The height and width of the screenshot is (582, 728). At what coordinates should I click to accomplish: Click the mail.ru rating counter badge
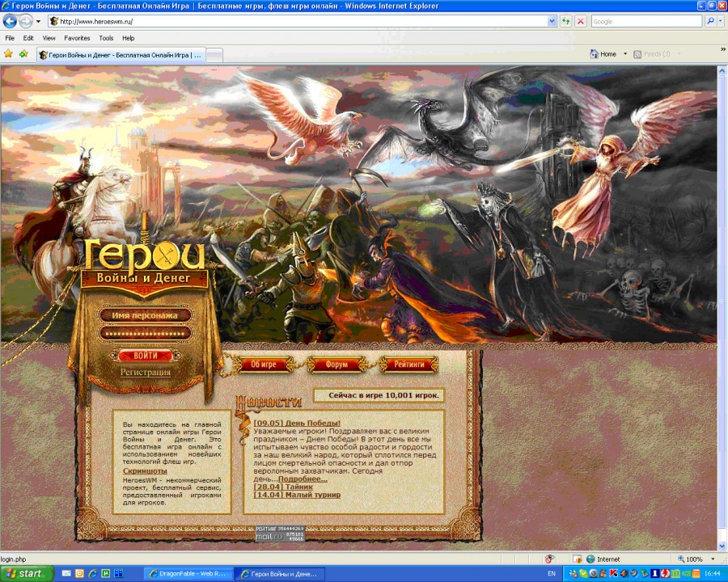(x=280, y=533)
